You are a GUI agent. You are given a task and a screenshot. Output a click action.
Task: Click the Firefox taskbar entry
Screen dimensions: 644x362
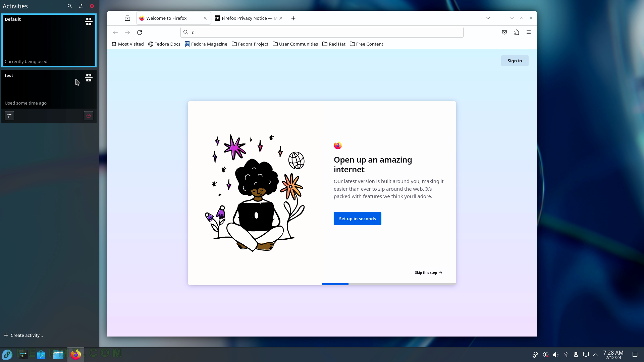point(76,354)
